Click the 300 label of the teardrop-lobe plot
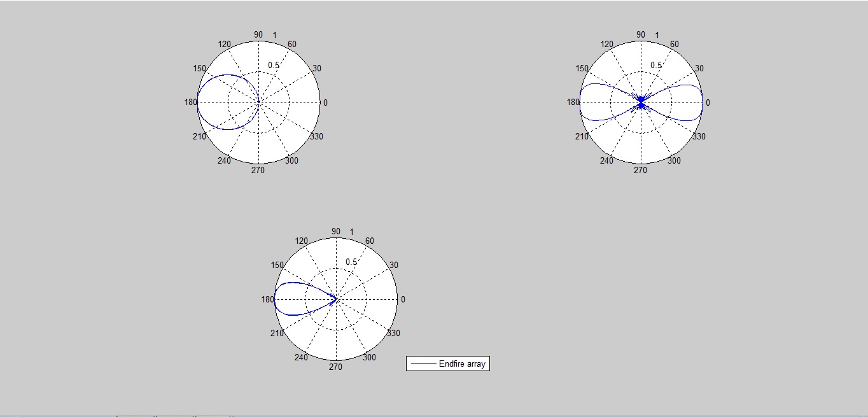The width and height of the screenshot is (868, 417). [369, 357]
